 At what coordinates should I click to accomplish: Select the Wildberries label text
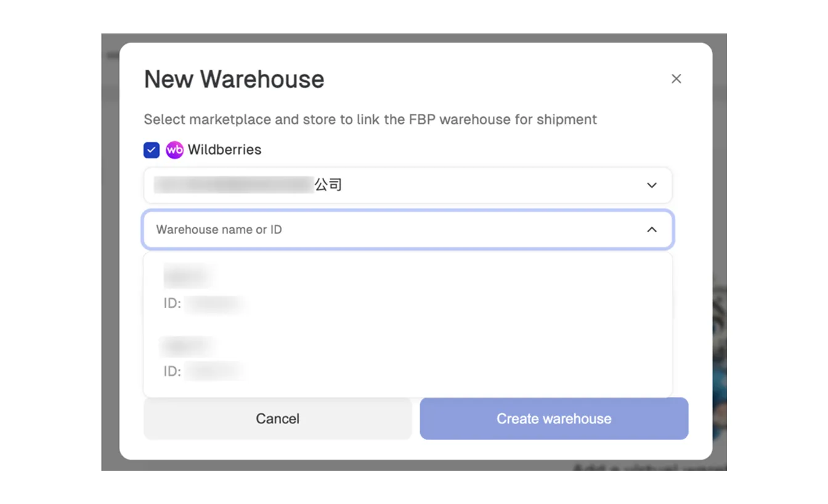tap(225, 150)
